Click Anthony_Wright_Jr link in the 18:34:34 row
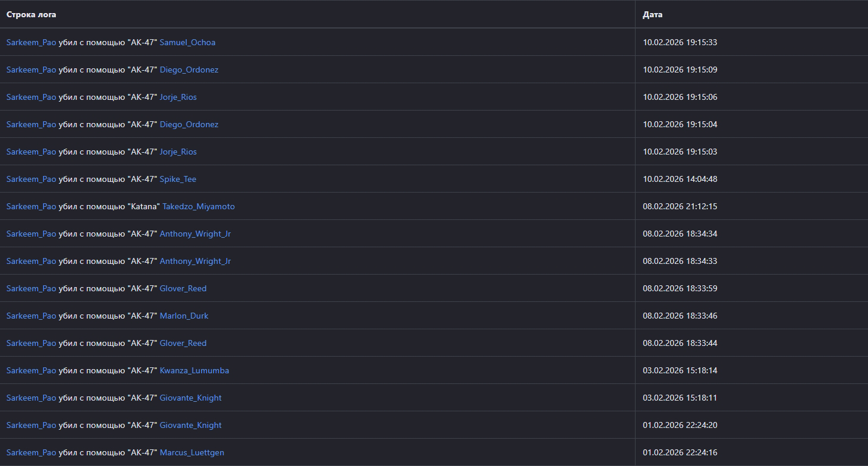 click(x=195, y=234)
